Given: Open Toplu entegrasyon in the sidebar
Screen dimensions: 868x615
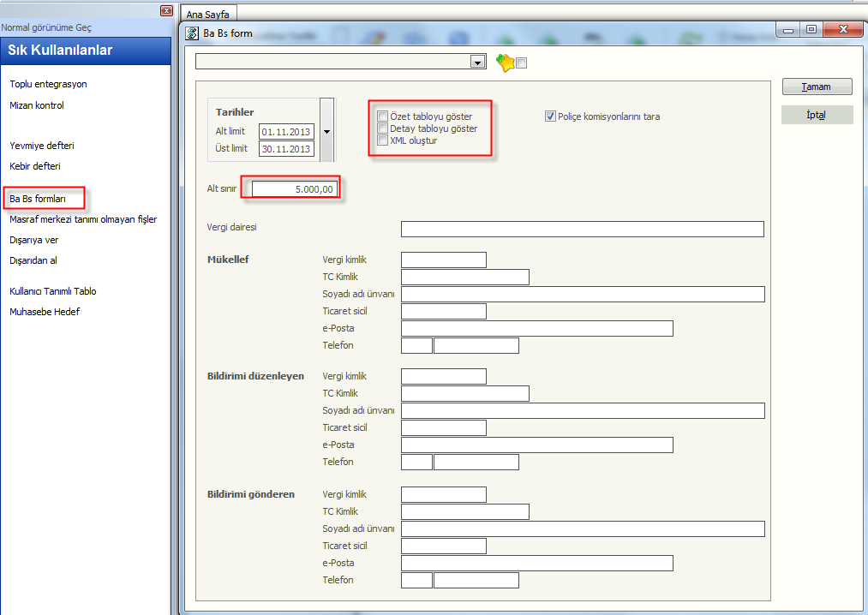Looking at the screenshot, I should (48, 84).
